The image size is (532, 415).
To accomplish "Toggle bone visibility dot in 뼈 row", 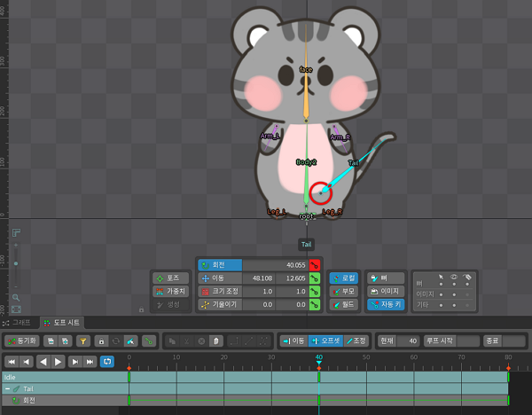I will (454, 284).
